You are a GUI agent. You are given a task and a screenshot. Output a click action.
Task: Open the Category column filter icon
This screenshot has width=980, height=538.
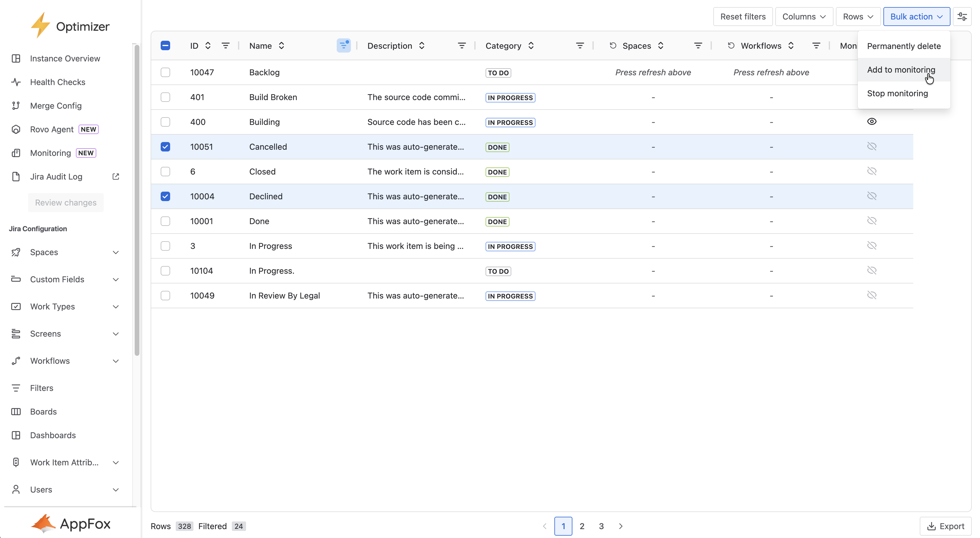[x=580, y=46]
